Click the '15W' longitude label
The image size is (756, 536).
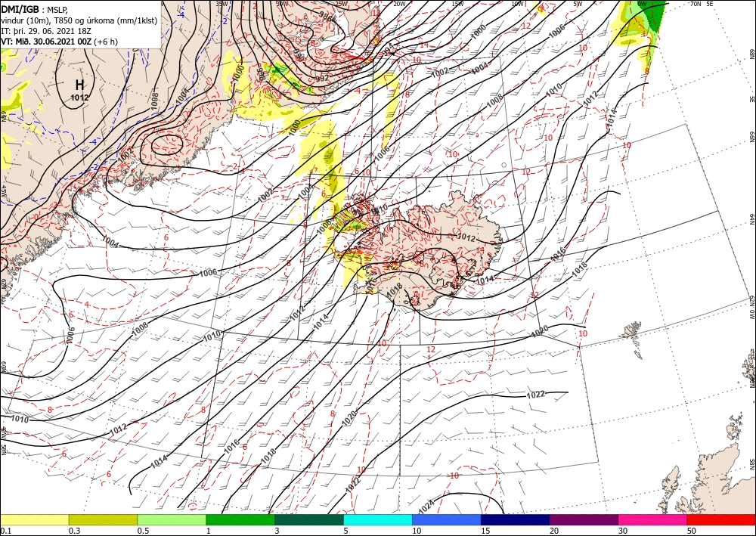click(457, 4)
